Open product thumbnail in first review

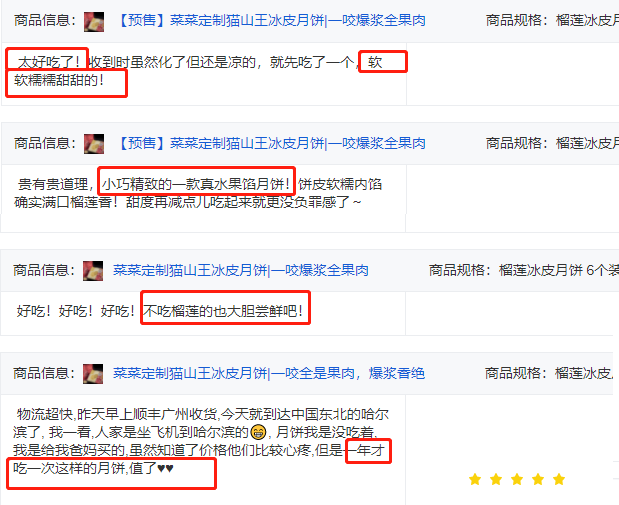tap(94, 21)
